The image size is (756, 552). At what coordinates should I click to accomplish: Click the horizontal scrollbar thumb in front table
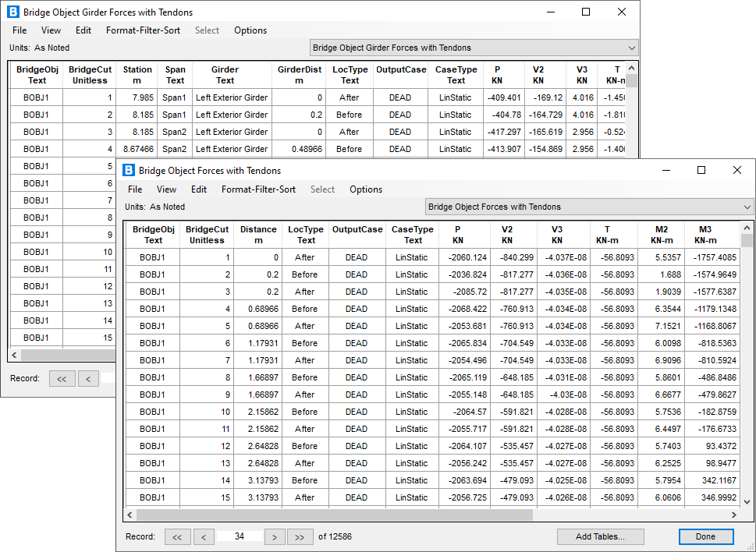pos(335,515)
